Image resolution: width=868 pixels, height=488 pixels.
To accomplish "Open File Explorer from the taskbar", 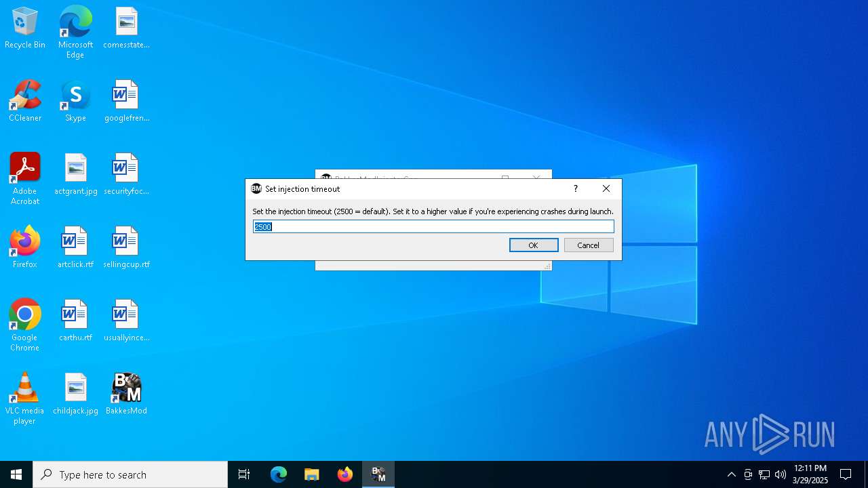I will [311, 474].
